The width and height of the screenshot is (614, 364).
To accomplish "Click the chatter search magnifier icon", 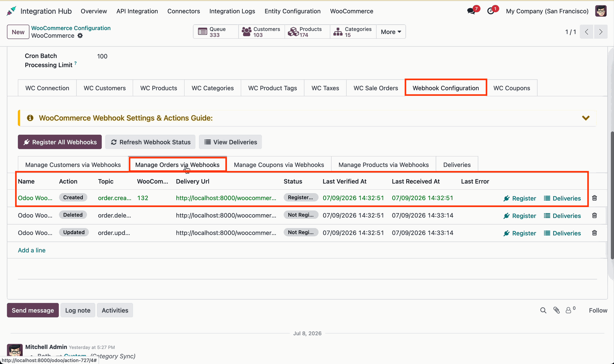I will click(x=543, y=310).
